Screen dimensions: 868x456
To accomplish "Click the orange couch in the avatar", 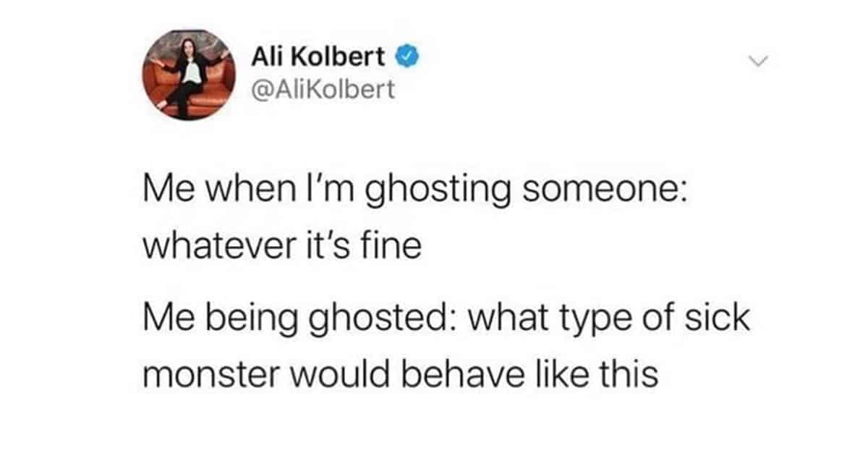I will (x=190, y=87).
